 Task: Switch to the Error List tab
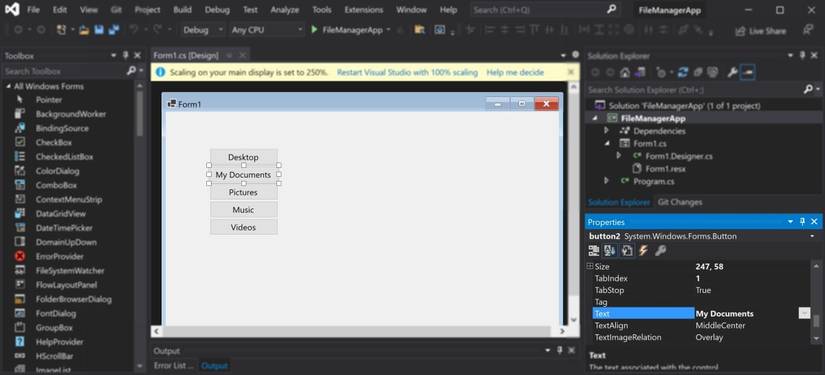pos(173,366)
